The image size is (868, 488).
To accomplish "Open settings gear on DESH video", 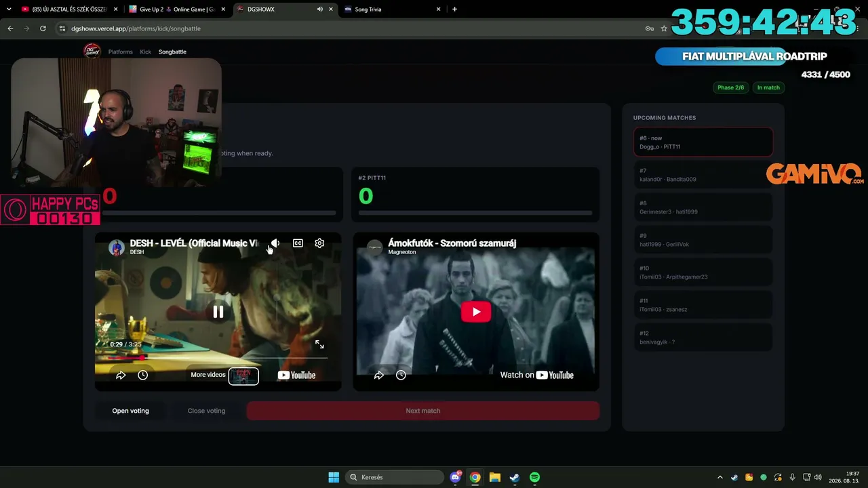I will coord(319,243).
